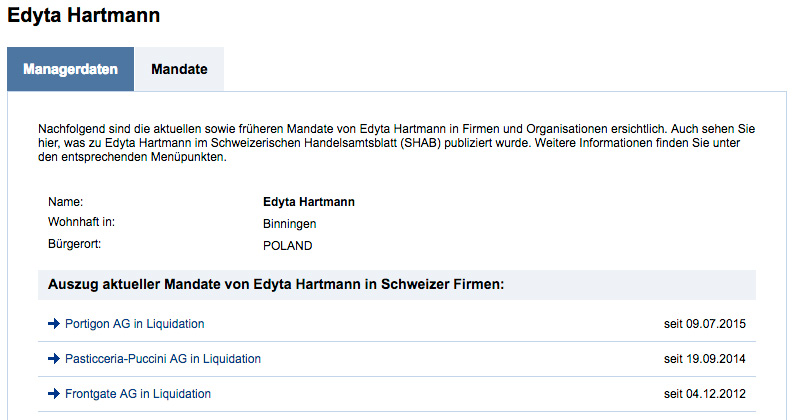Click the residence value 'Binningen'

coord(290,223)
